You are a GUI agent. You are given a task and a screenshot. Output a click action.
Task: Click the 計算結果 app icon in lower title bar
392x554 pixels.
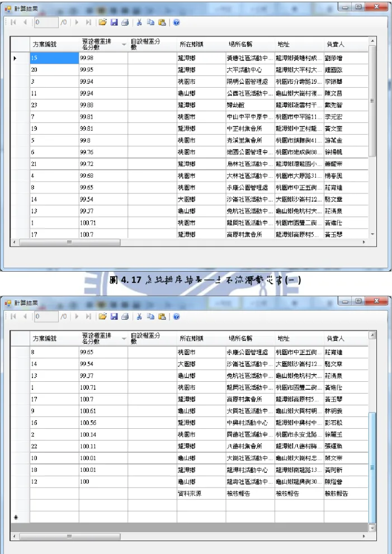tap(8, 303)
